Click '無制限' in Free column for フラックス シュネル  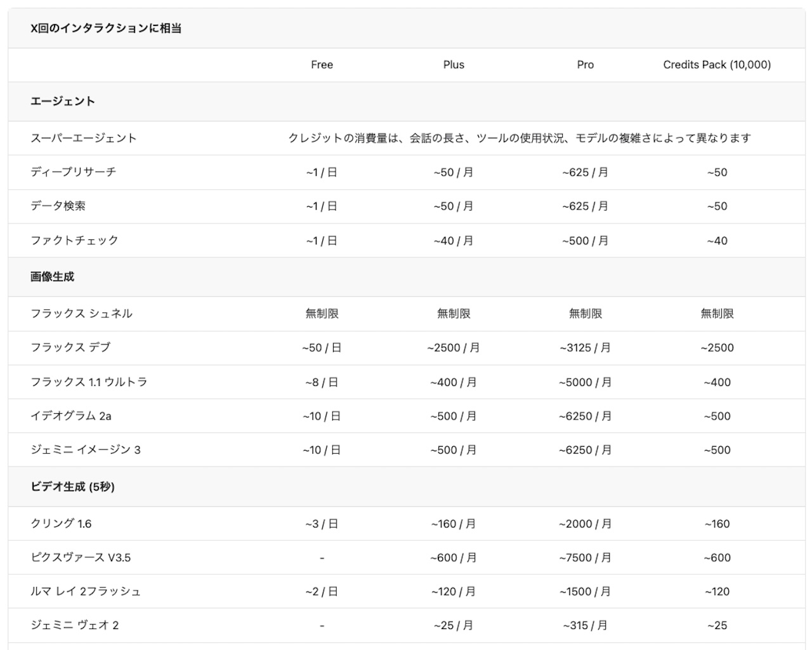coord(322,314)
